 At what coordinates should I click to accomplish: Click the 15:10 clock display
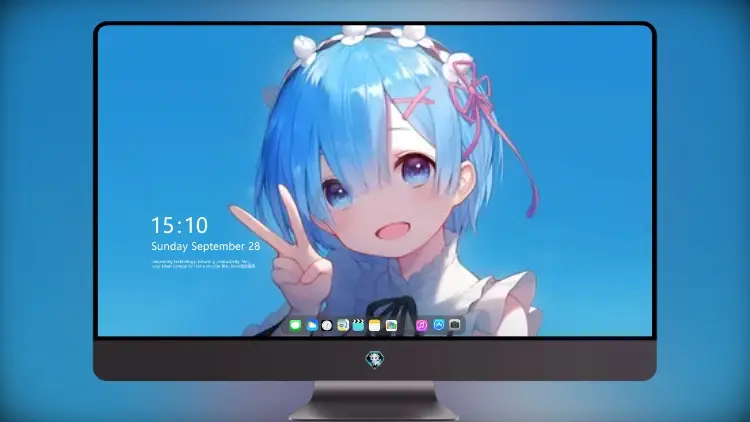[x=179, y=225]
